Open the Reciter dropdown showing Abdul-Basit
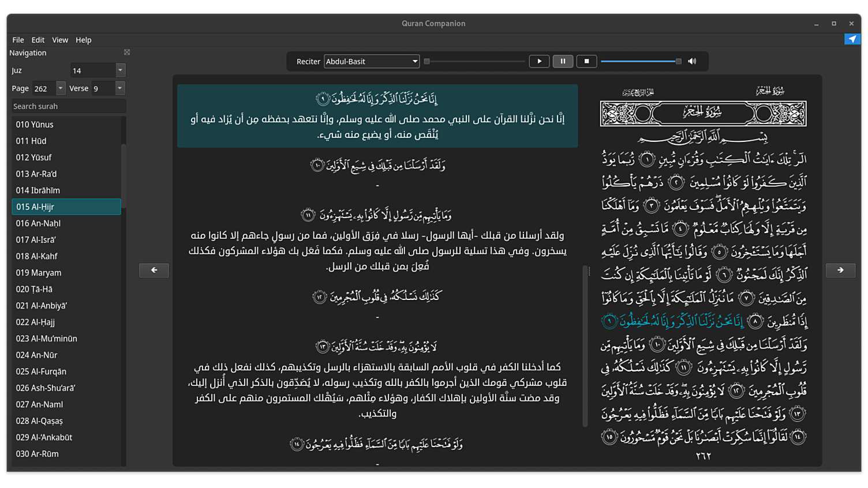This screenshot has height=488, width=868. point(371,61)
